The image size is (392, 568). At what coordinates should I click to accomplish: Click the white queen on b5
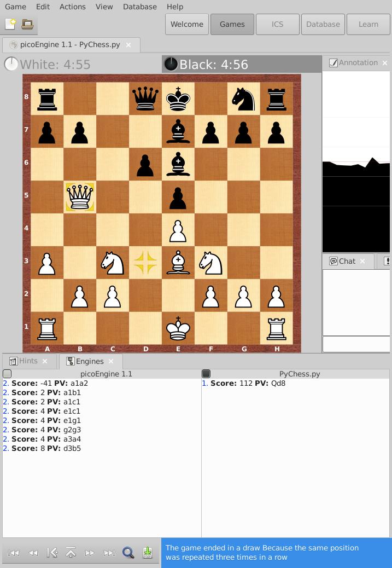point(80,196)
